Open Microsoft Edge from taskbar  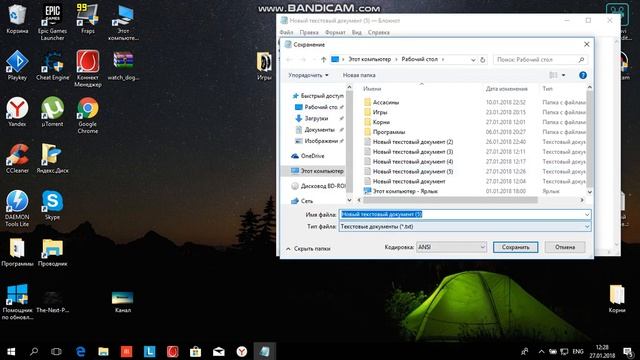point(80,351)
